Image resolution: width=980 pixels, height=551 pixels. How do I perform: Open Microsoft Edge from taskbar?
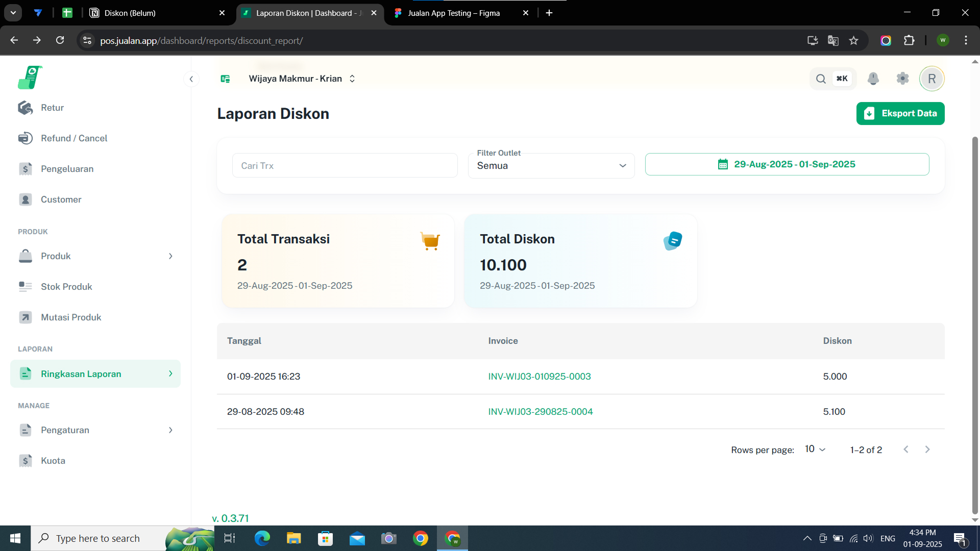(x=262, y=538)
